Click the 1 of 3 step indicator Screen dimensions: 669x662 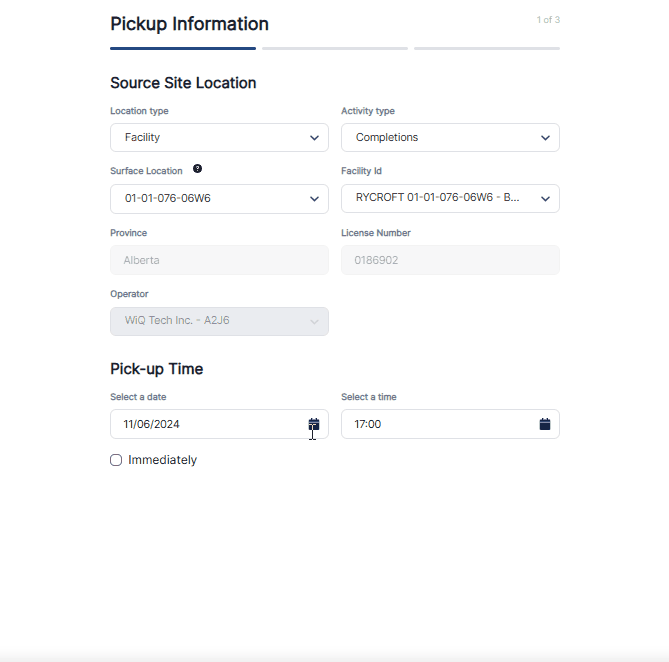click(x=548, y=20)
